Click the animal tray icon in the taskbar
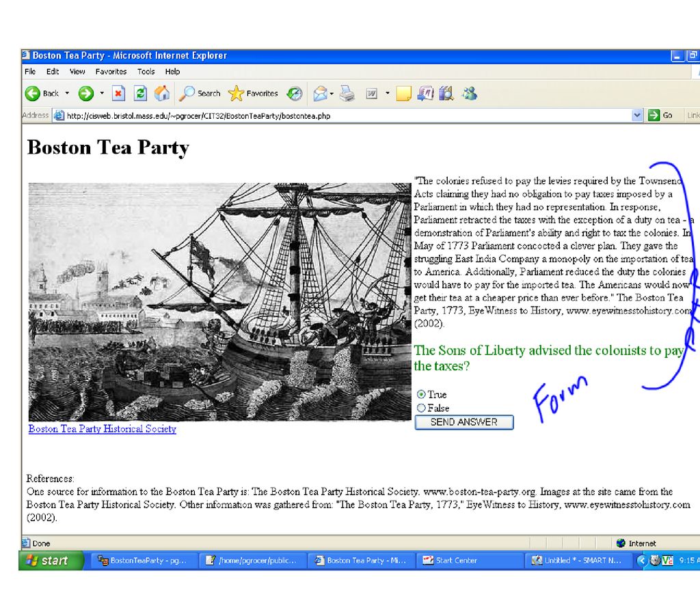The width and height of the screenshot is (700, 597). pyautogui.click(x=655, y=560)
